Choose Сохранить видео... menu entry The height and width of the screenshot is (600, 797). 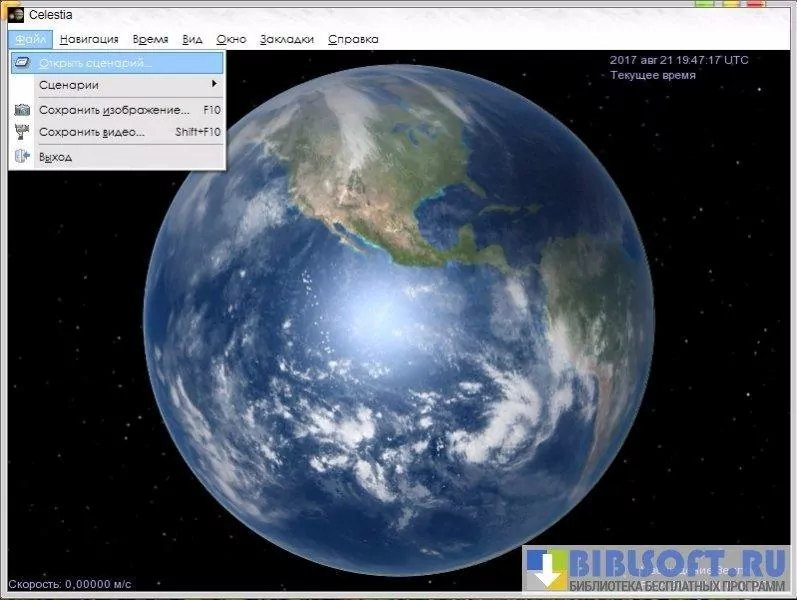(x=92, y=132)
